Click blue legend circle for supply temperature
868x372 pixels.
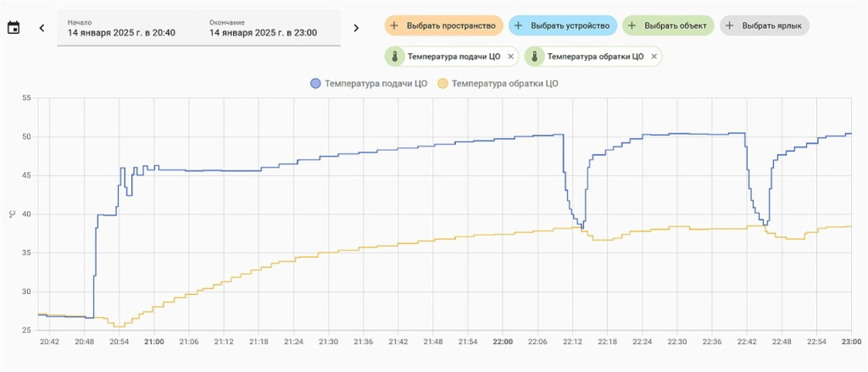316,83
